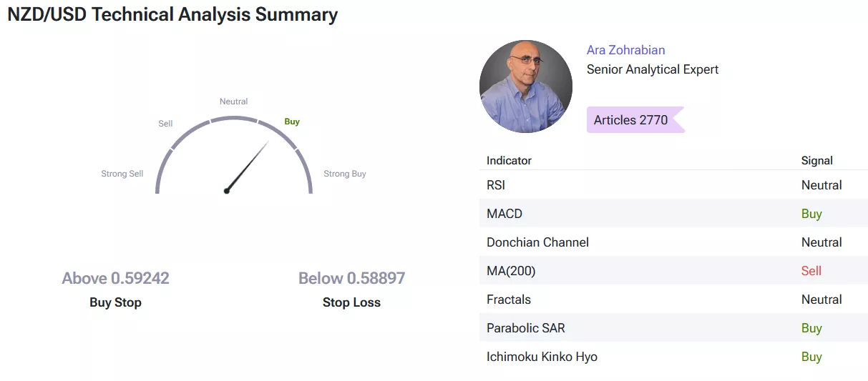Click the MA(200) Sell signal
Viewport: 868px width, 381px height.
[x=811, y=271]
